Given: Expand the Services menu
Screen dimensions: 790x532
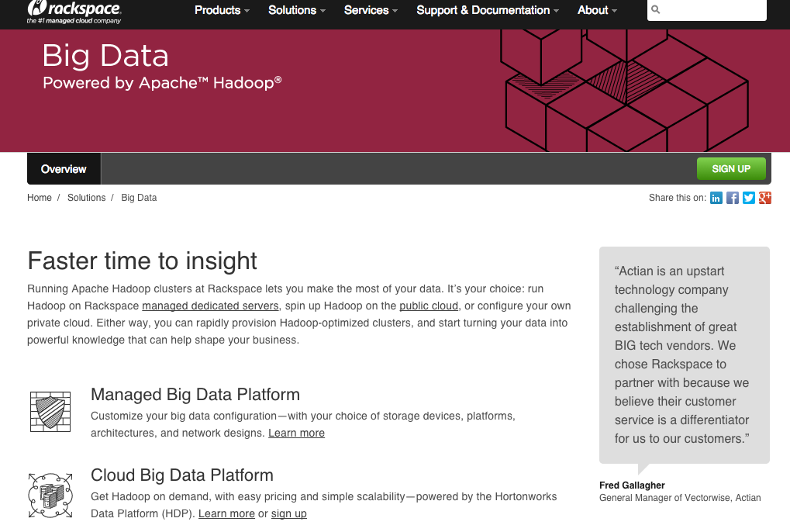Looking at the screenshot, I should tap(371, 10).
